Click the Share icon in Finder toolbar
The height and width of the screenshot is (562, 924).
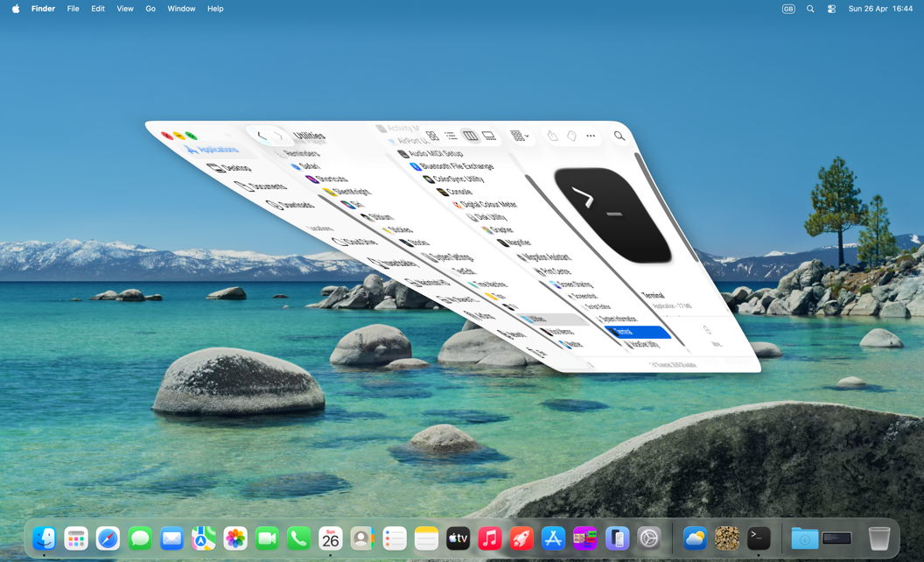pyautogui.click(x=552, y=136)
